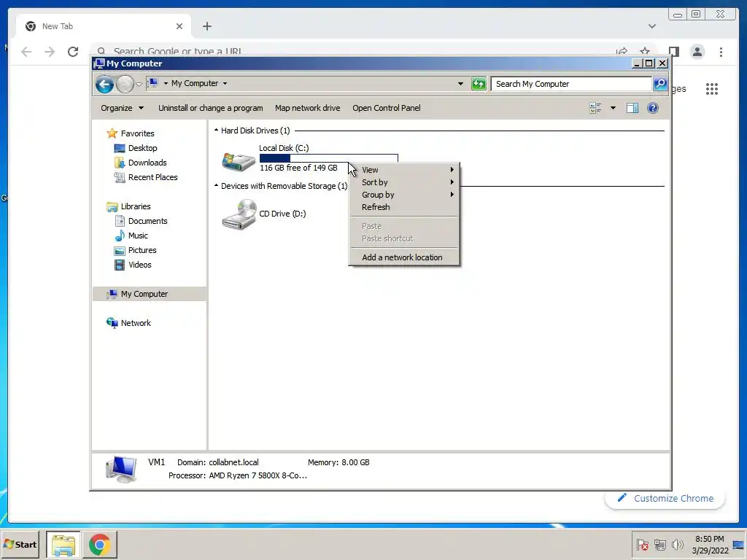Open Chrome's side panel icon

tap(673, 52)
